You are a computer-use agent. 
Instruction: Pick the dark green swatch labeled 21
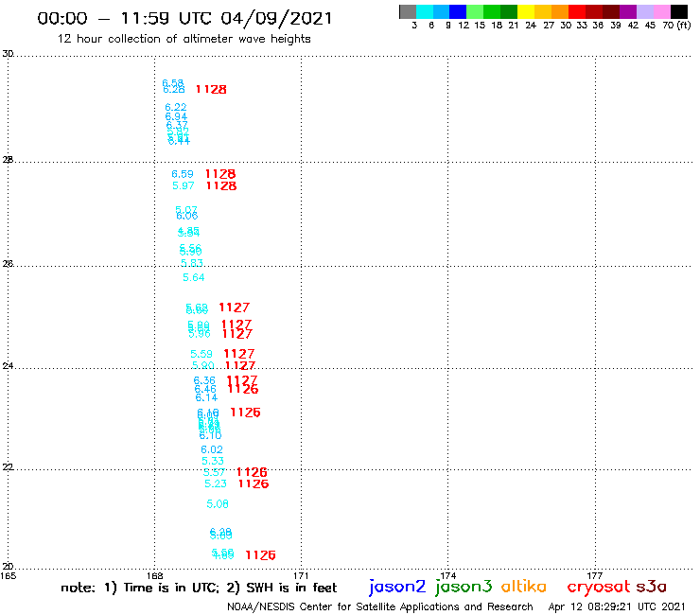coord(509,11)
